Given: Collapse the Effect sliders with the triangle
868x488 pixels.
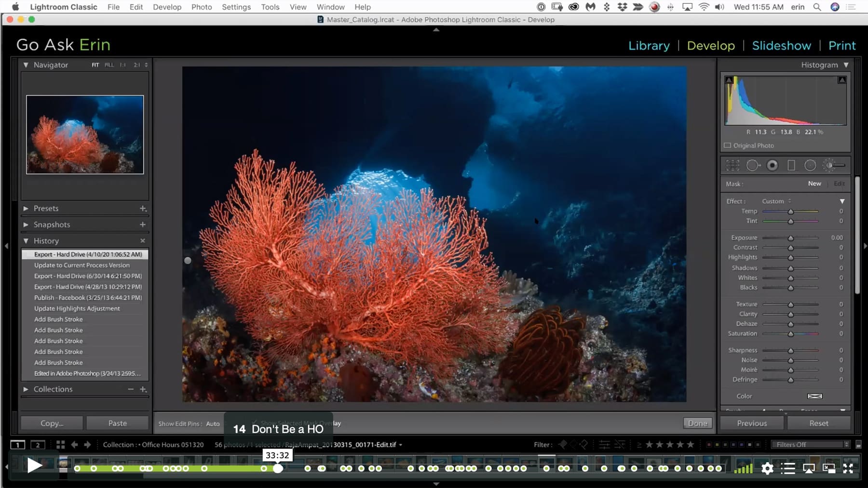Looking at the screenshot, I should point(842,201).
